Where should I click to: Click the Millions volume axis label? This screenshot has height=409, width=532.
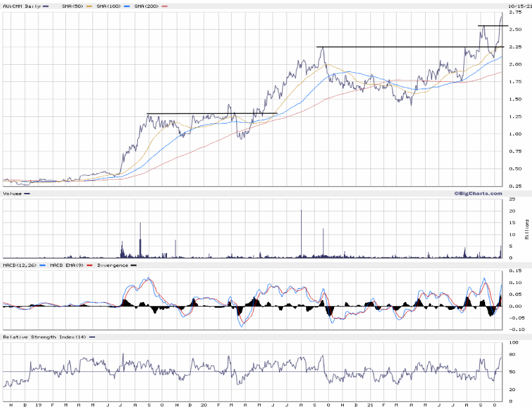[527, 228]
